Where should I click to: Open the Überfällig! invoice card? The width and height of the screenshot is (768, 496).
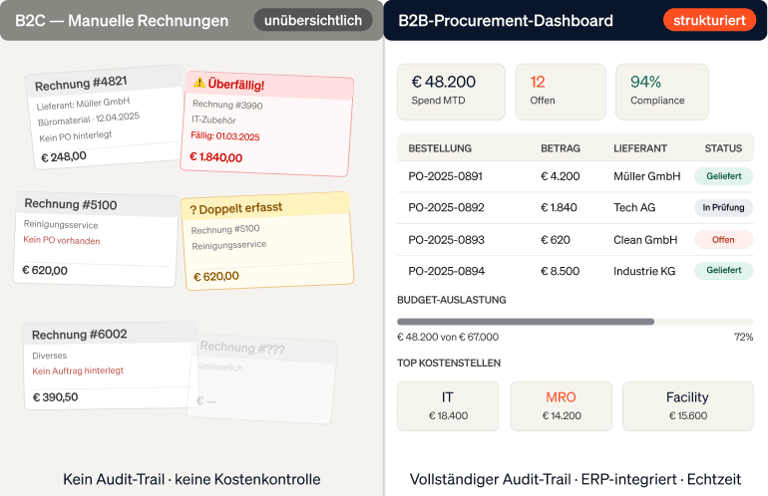coord(267,123)
